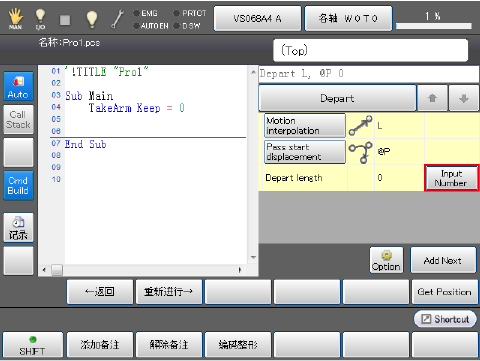Click the Get Position button
Image resolution: width=480 pixels, height=361 pixels.
click(x=445, y=292)
